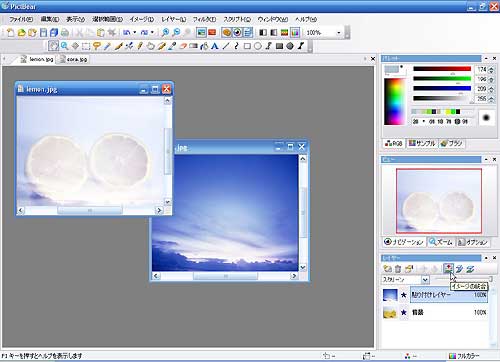Screen dimensions: 500x362
Task: Open the スクリーン blend mode dropdown
Action: pos(425,280)
